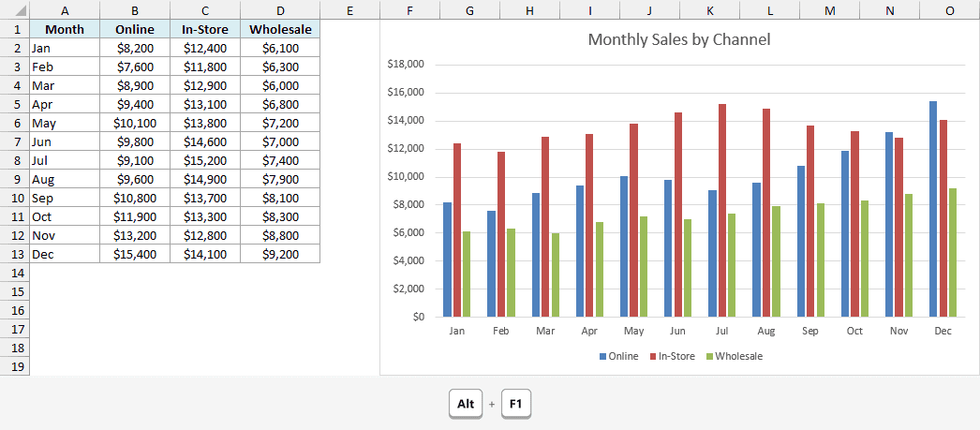
Task: Select row 14 header
Action: (x=15, y=273)
